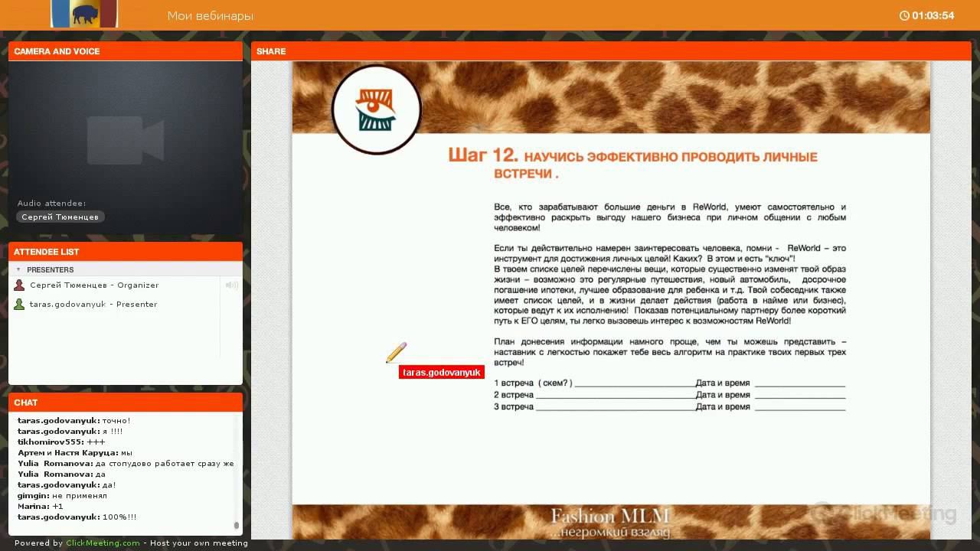980x551 pixels.
Task: Click the Сергей Тюменцев audio attendee badge
Action: (x=60, y=217)
